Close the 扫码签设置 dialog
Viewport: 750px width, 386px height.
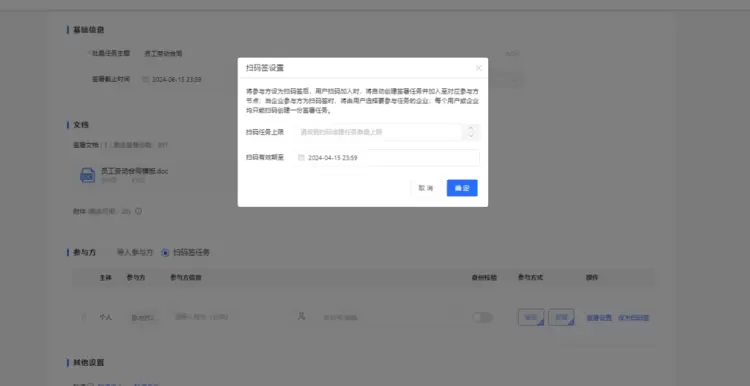point(478,68)
